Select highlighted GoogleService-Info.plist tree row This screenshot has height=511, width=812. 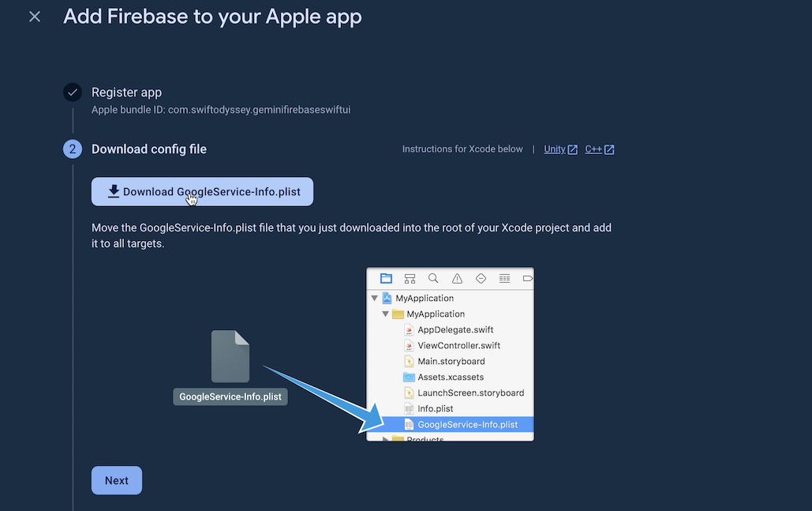[467, 425]
